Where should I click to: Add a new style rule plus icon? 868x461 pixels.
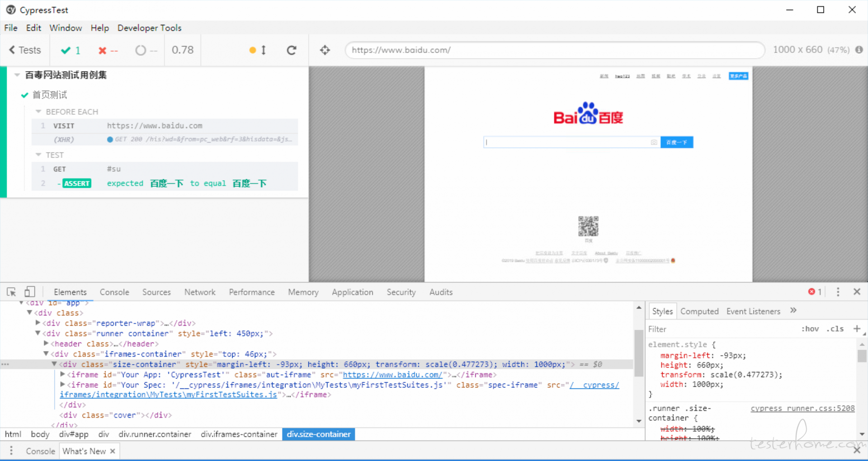(857, 329)
